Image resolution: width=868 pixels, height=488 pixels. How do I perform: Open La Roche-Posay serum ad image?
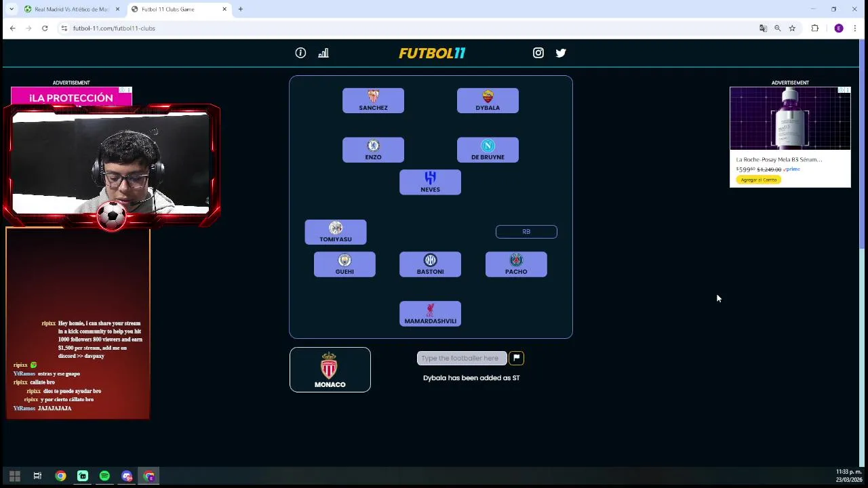(790, 118)
